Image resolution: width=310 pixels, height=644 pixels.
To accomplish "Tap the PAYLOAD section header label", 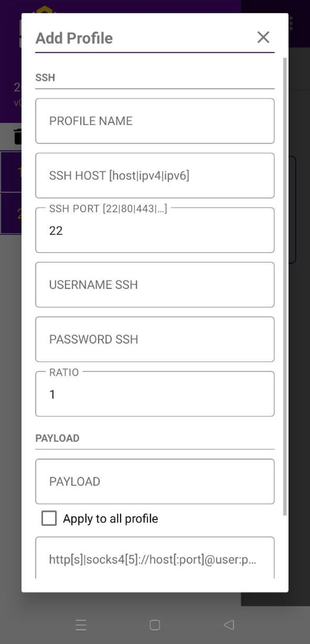I will [57, 438].
